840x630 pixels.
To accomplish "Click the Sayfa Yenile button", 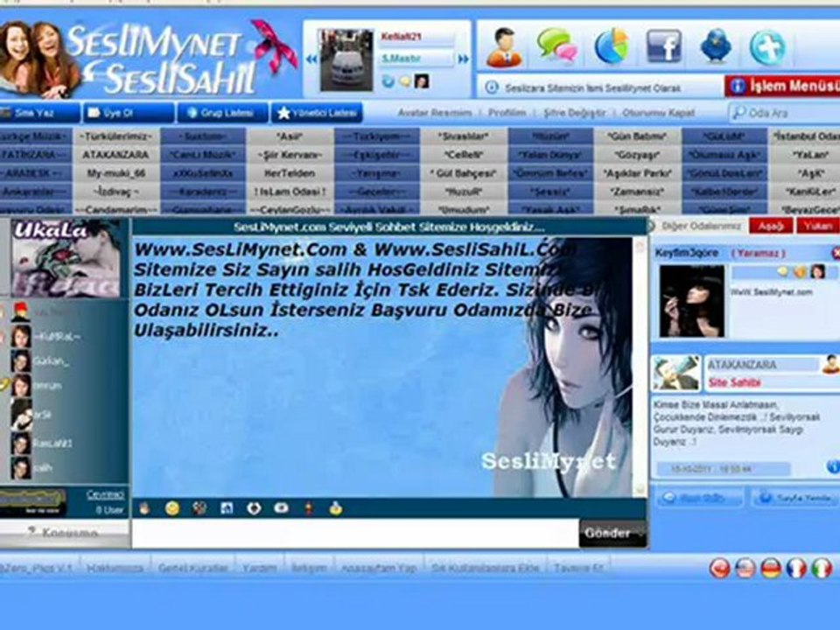I will [795, 498].
